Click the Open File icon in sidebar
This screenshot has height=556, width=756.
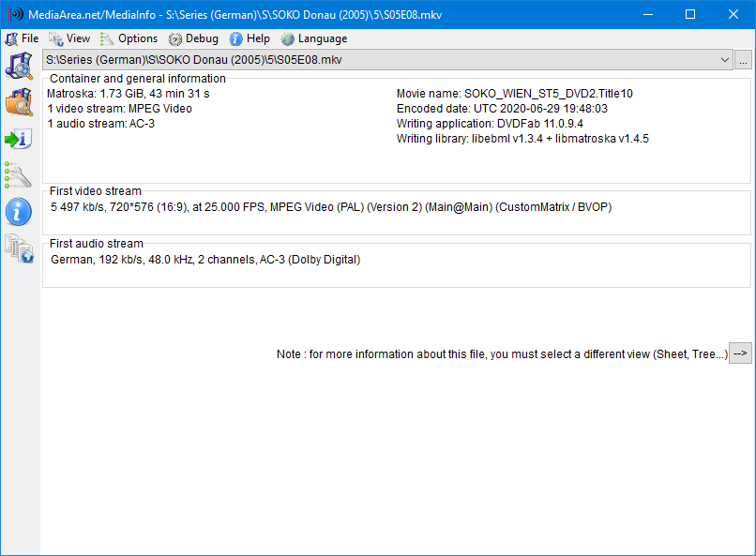(20, 66)
